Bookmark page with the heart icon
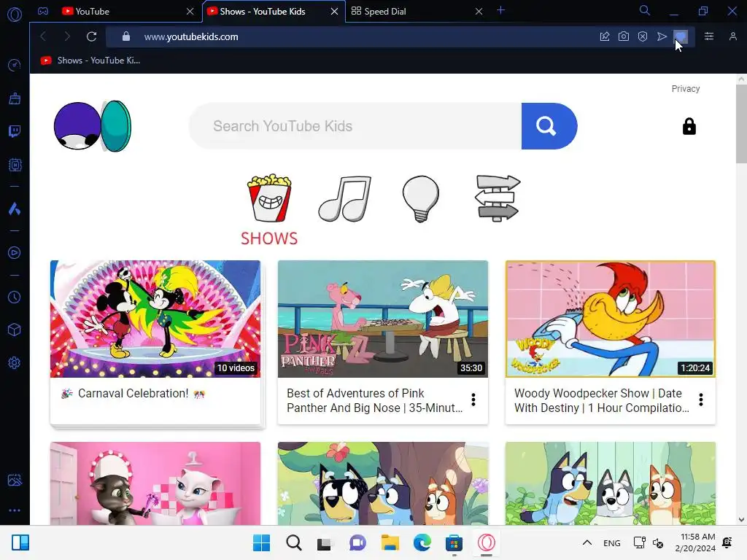The image size is (747, 560). click(x=681, y=36)
